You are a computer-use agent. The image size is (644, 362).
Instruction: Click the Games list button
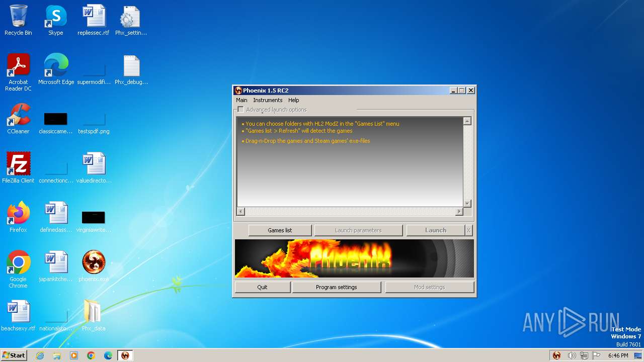[280, 230]
